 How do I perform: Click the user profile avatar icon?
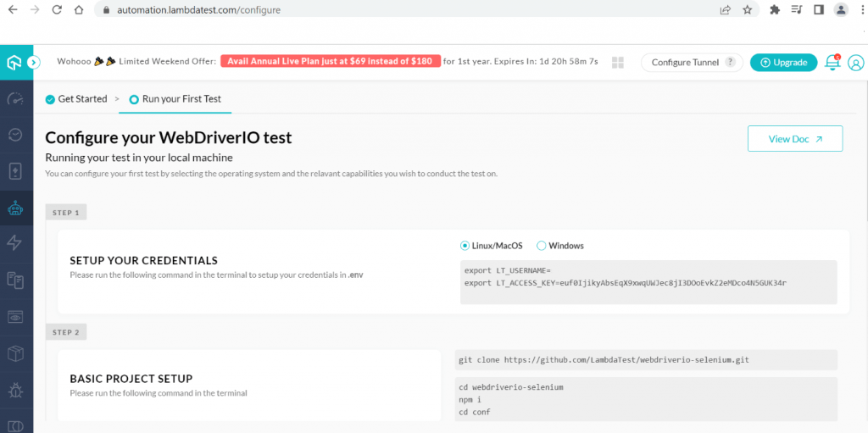click(x=855, y=63)
